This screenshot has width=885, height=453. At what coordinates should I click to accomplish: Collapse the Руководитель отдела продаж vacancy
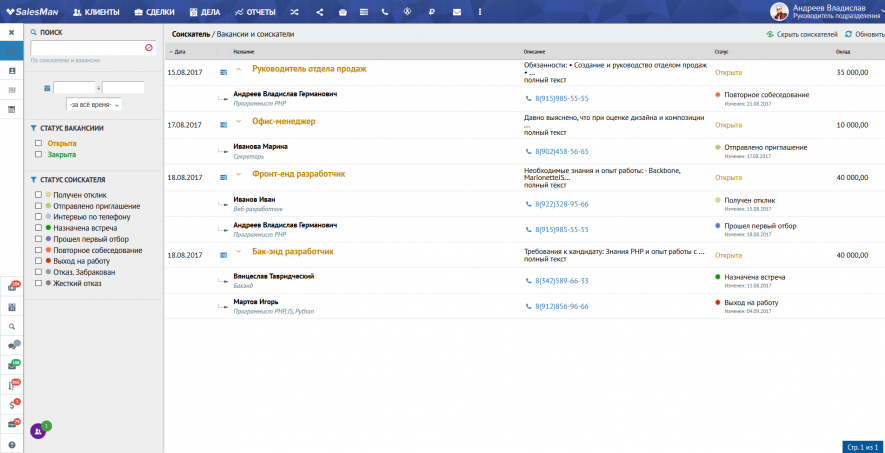point(238,69)
